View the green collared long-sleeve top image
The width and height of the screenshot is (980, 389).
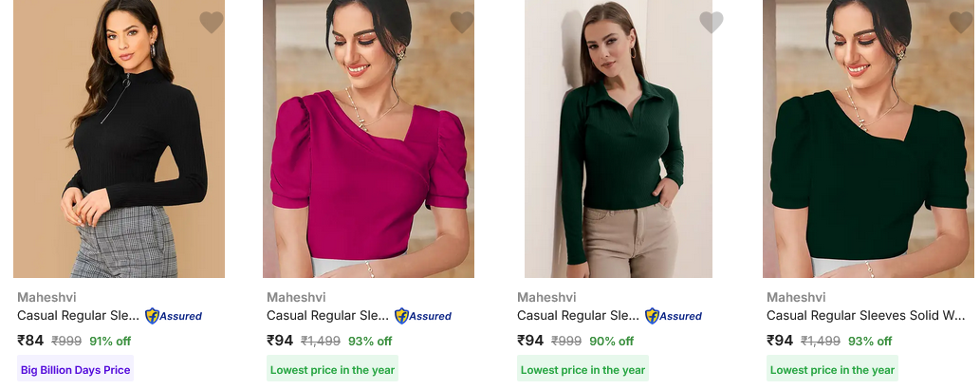pyautogui.click(x=619, y=139)
